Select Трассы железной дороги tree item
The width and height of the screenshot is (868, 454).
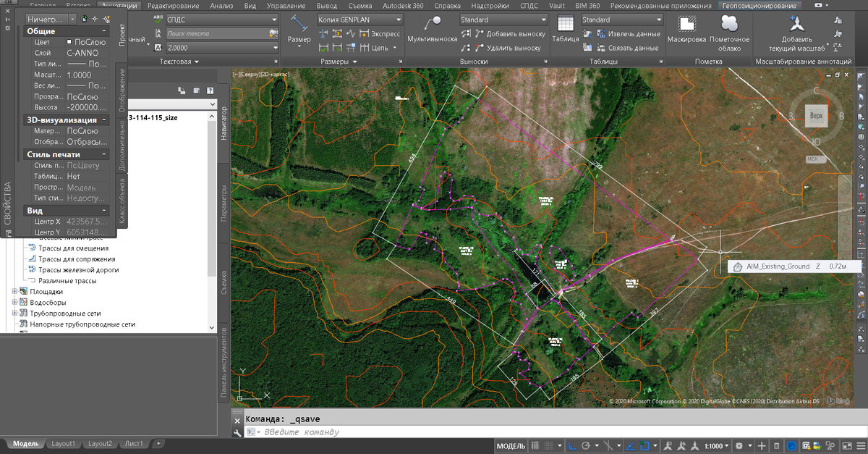(79, 270)
